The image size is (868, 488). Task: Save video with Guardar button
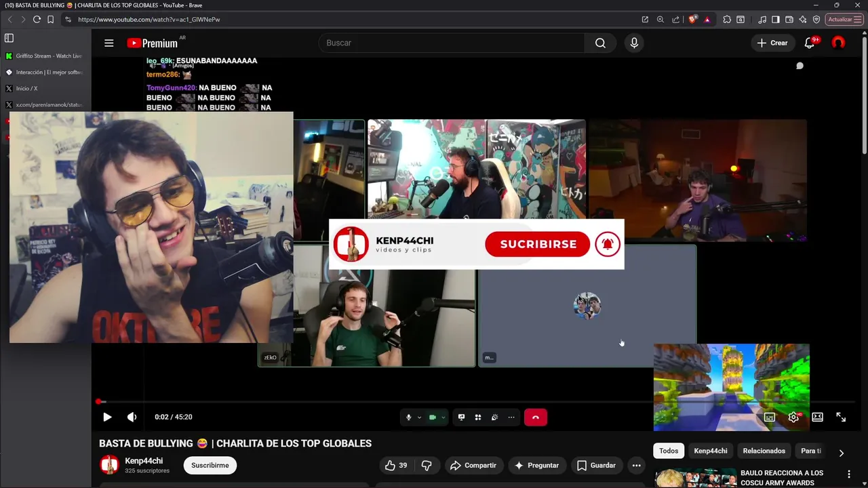click(x=596, y=465)
